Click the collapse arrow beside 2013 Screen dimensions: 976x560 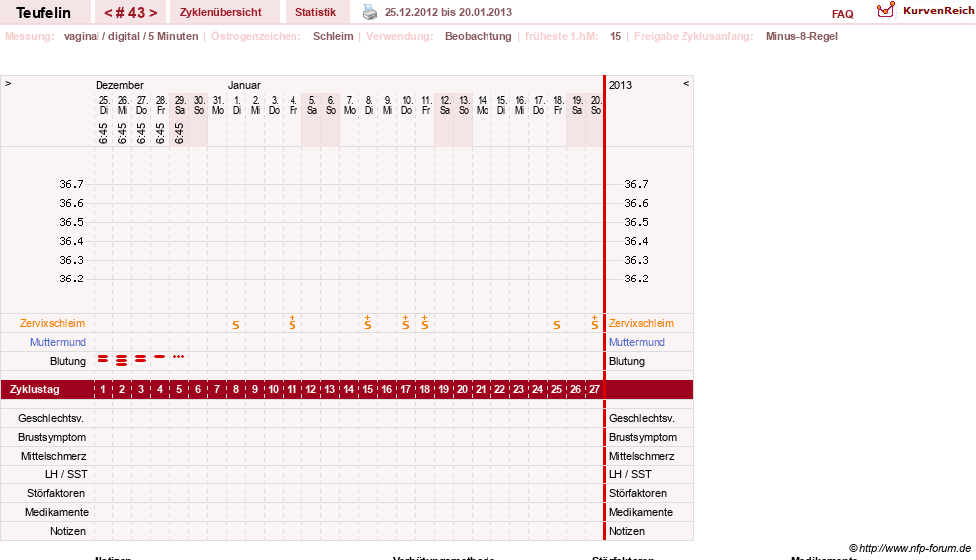(x=686, y=83)
